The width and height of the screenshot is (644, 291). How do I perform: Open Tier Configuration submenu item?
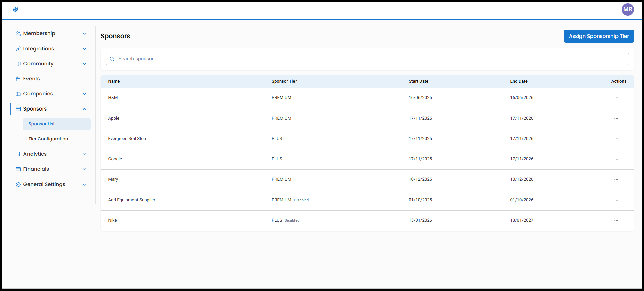tap(48, 139)
